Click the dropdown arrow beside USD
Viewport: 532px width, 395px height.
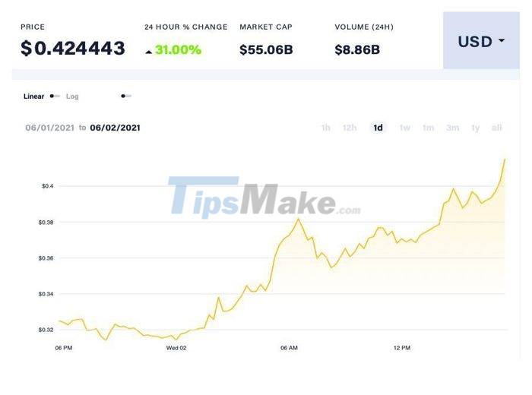pyautogui.click(x=502, y=41)
